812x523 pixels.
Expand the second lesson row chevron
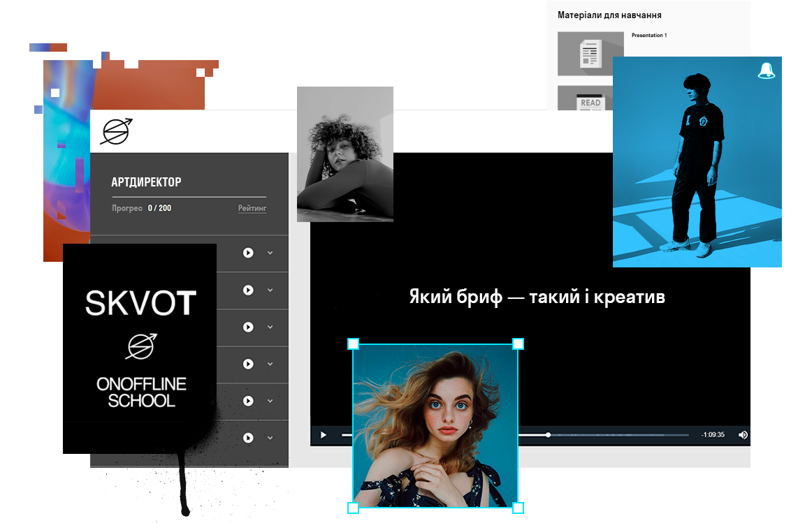pos(270,290)
